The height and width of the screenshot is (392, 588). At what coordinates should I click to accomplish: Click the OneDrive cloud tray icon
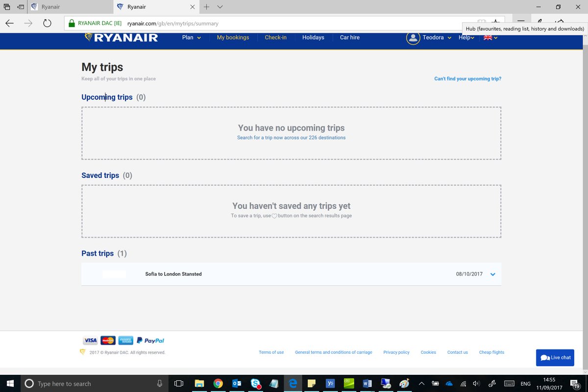tap(449, 384)
